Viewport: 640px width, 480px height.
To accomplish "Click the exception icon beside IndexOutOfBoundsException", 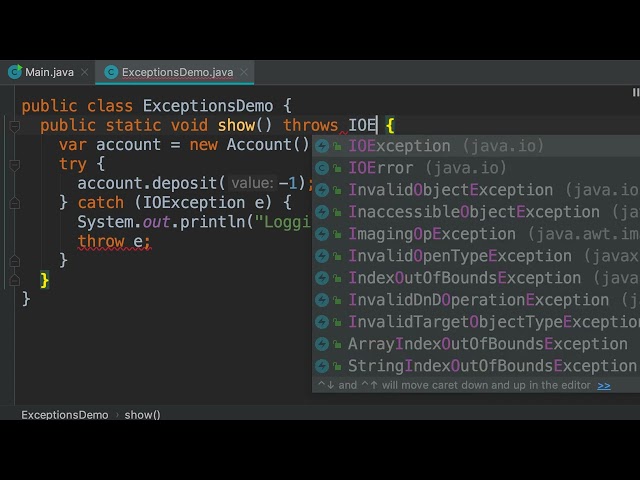I will click(x=322, y=278).
